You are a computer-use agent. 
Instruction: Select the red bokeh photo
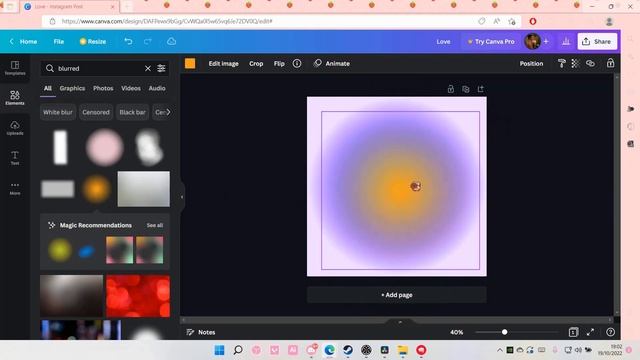(x=138, y=296)
